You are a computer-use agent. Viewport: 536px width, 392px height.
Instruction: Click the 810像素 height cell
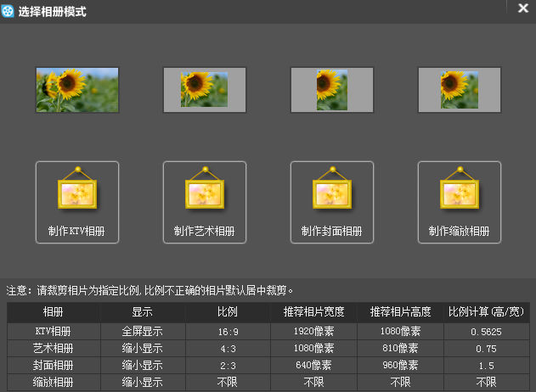coord(400,348)
